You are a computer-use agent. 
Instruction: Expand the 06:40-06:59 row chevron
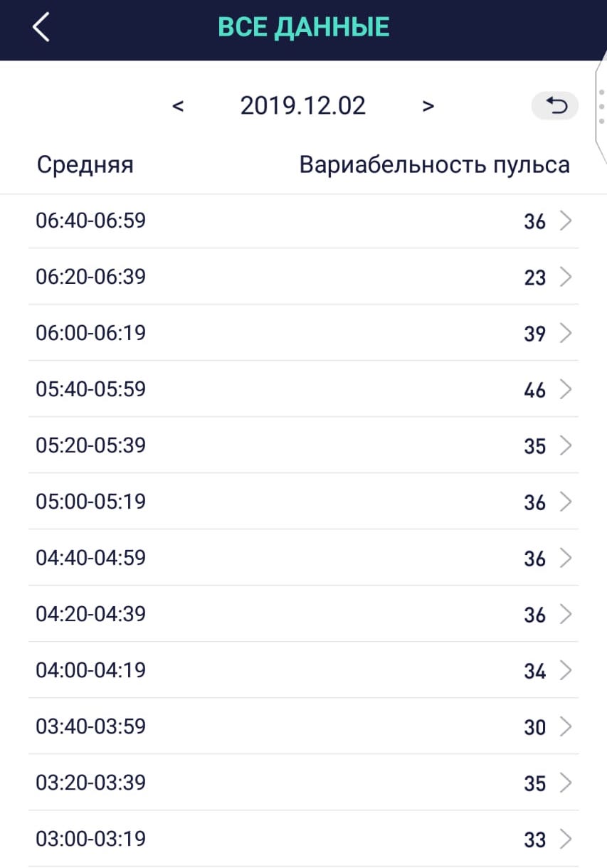(x=566, y=221)
